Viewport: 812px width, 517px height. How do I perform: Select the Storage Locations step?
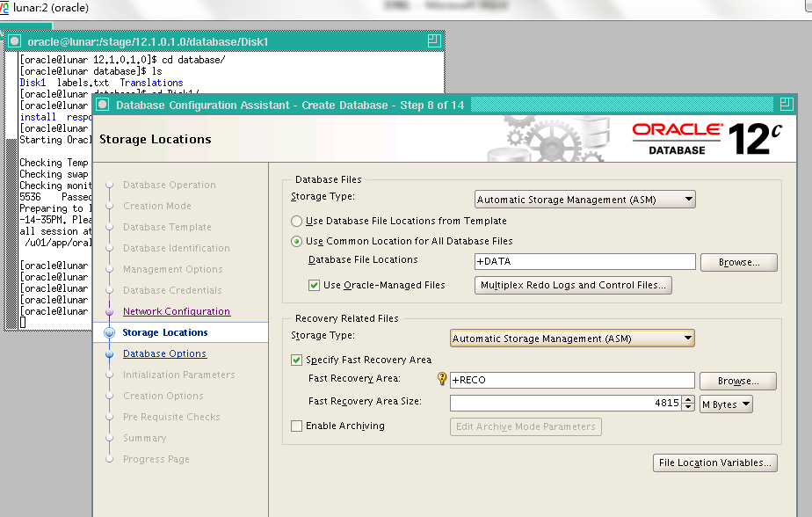tap(165, 332)
